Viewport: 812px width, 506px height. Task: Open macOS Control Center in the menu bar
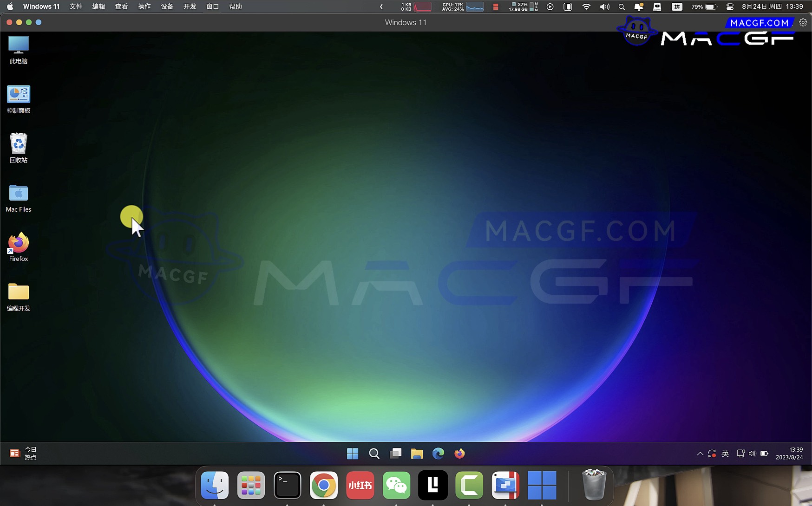pos(730,6)
